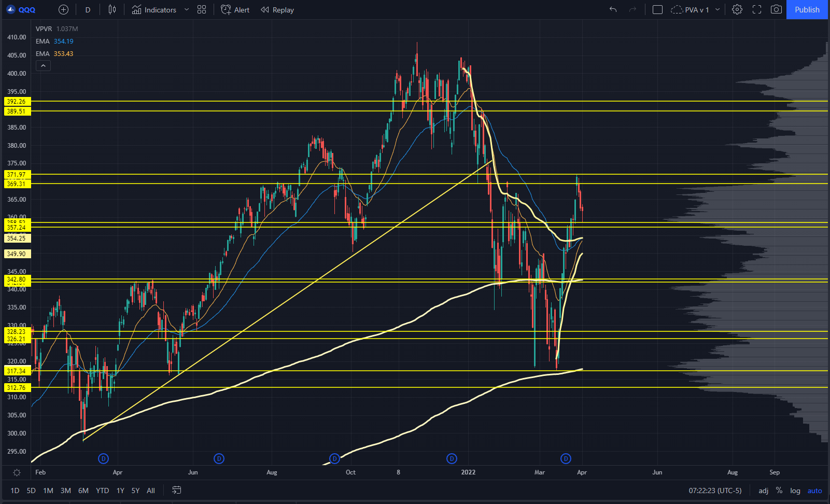This screenshot has width=830, height=504.
Task: Create a new Alert
Action: [235, 10]
